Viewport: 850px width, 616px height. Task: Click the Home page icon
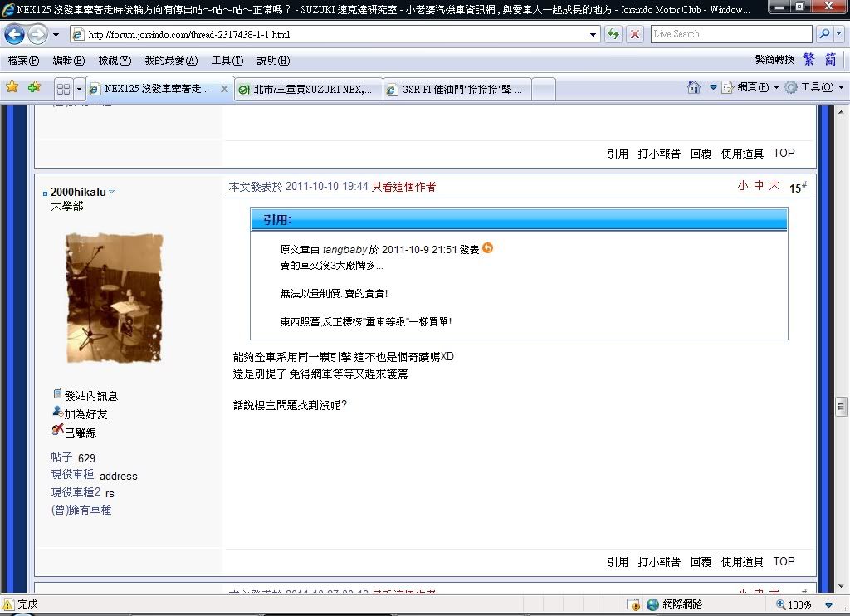[x=694, y=87]
